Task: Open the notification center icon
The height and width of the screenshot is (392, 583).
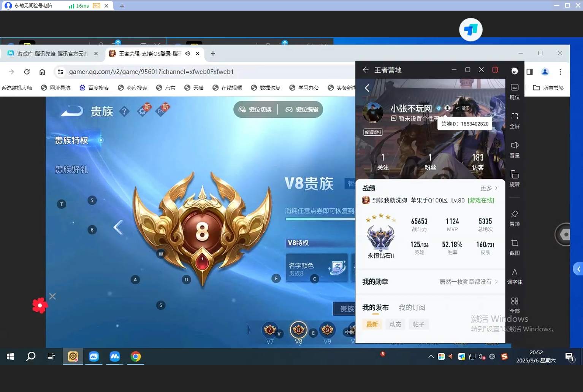Action: [569, 357]
